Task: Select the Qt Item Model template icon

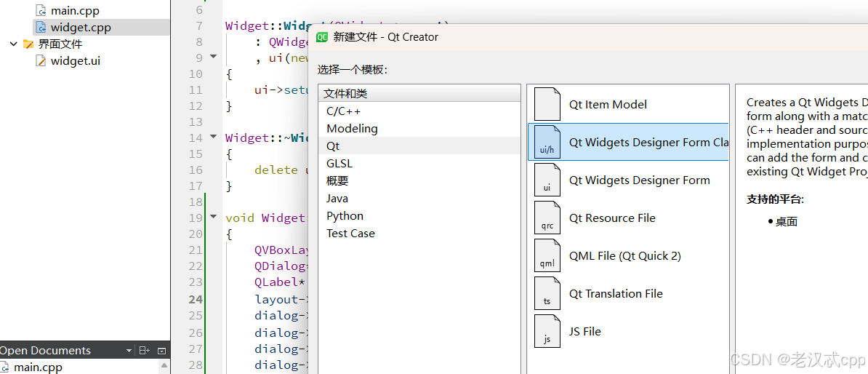Action: click(x=547, y=105)
